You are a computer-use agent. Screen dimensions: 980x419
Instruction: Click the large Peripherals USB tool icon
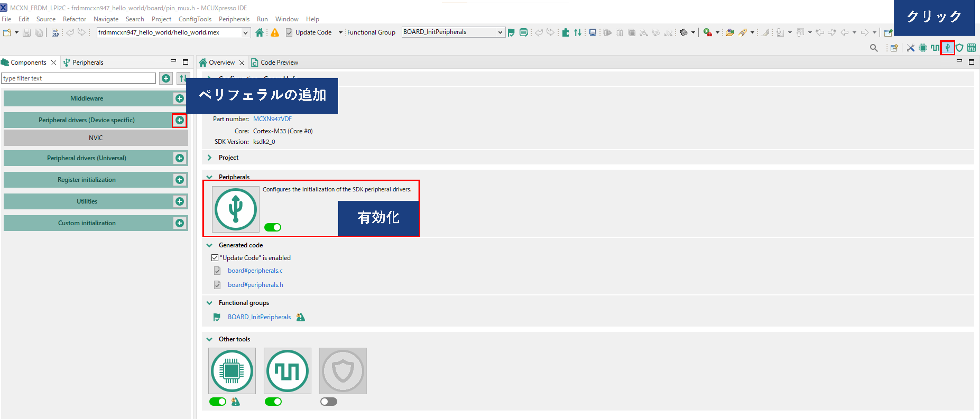235,209
